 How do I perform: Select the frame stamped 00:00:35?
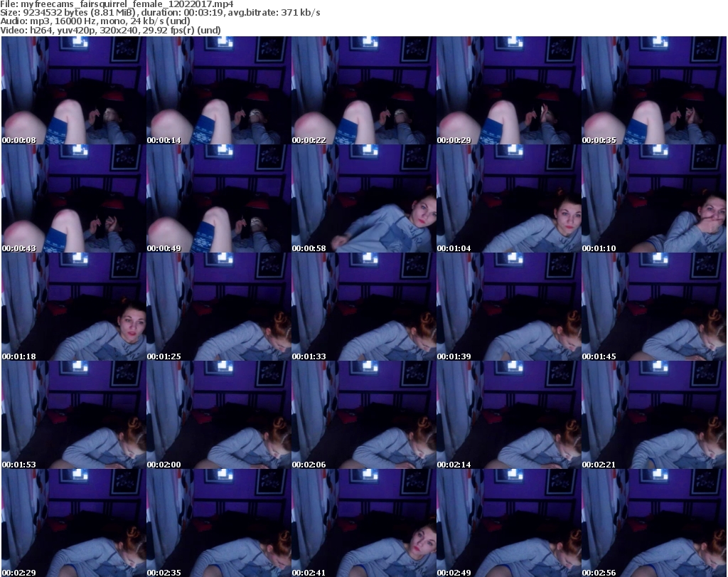[x=654, y=90]
